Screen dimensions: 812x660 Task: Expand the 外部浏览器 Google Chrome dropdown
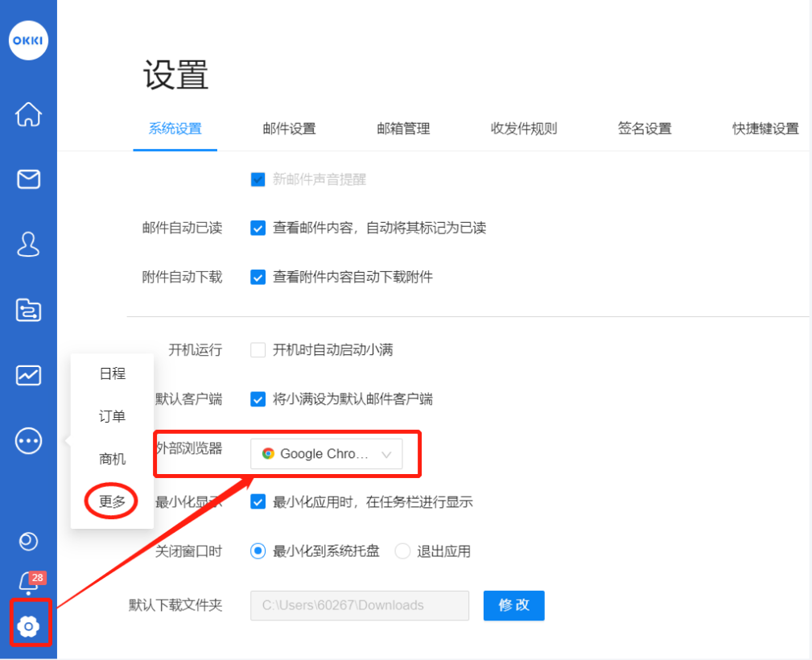tap(326, 454)
